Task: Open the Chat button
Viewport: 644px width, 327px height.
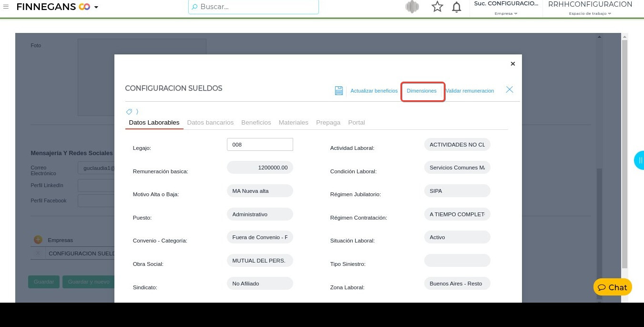Action: point(613,287)
